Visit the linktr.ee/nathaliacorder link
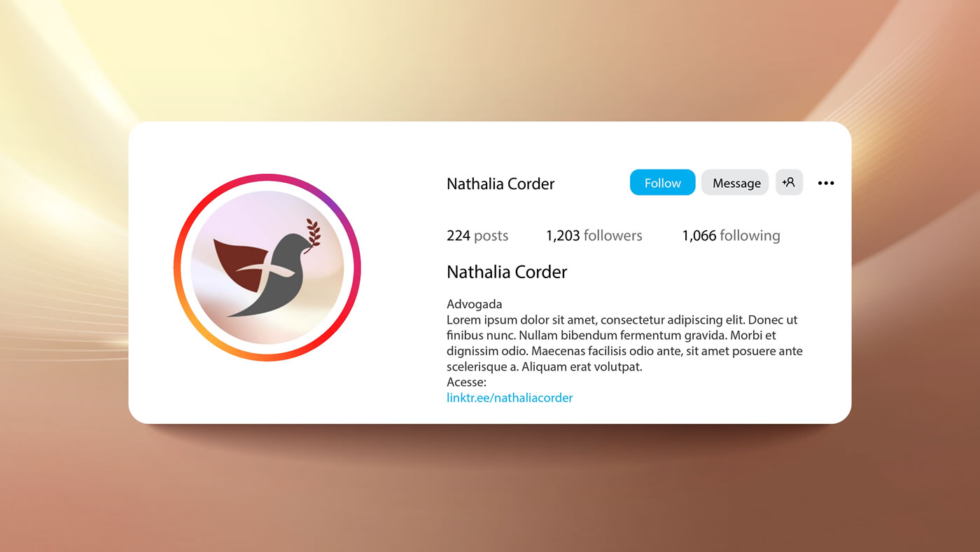The image size is (980, 552). 510,398
